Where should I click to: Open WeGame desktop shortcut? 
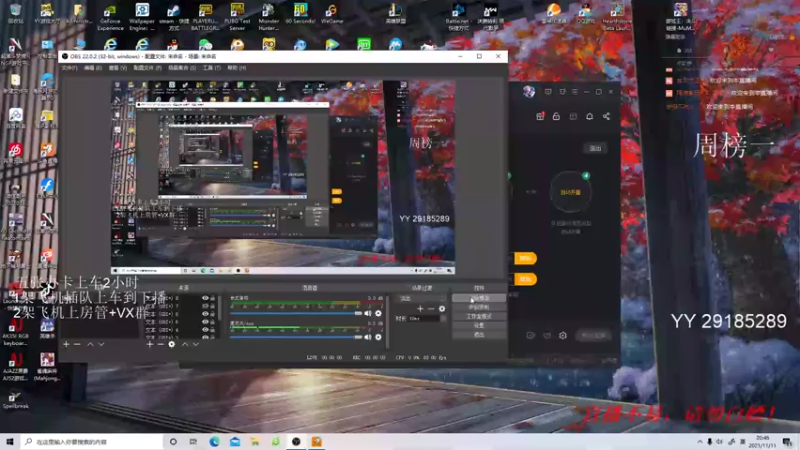tap(332, 14)
